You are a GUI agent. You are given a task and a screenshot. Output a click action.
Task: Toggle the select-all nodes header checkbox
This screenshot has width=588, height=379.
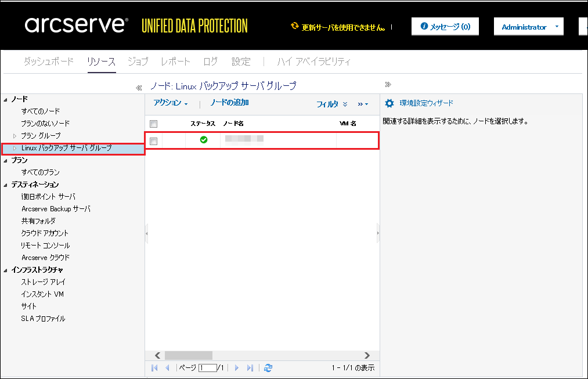click(153, 124)
